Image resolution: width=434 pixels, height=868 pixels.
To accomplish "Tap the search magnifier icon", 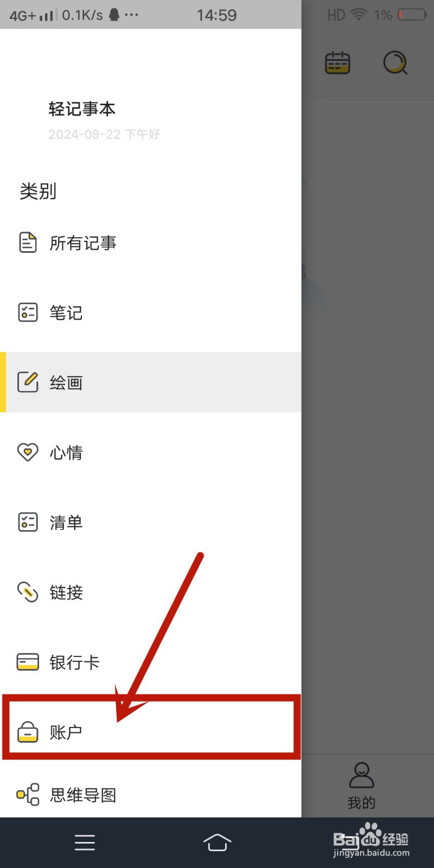I will point(395,63).
